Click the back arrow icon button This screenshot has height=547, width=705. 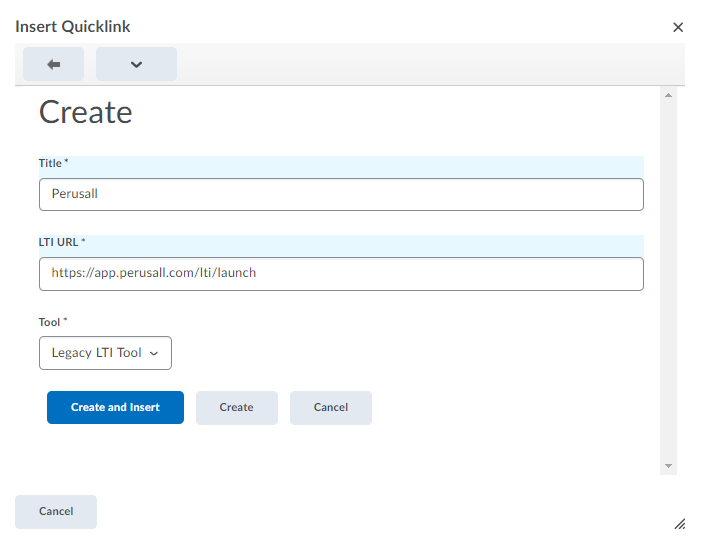[x=53, y=64]
